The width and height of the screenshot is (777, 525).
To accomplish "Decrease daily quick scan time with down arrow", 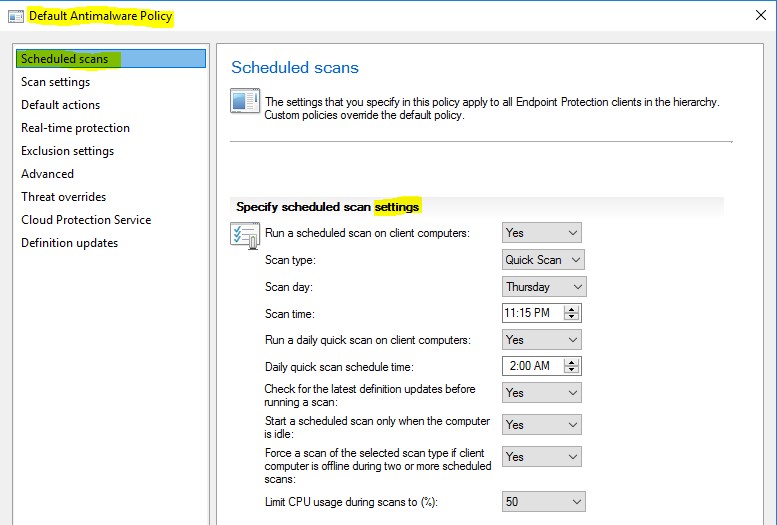I will tap(572, 369).
